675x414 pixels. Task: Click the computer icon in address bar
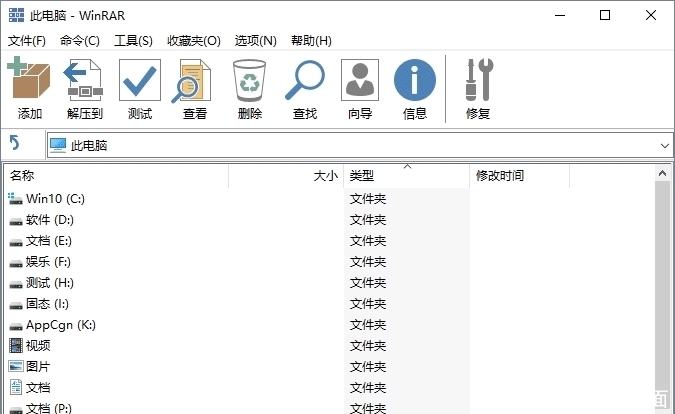coord(58,145)
